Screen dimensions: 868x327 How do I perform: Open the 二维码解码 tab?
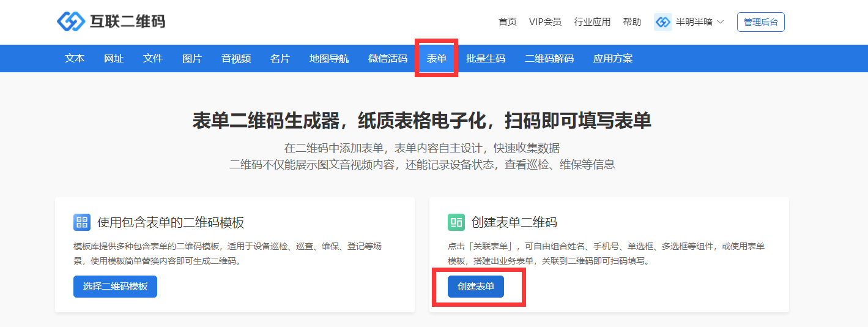coord(549,59)
